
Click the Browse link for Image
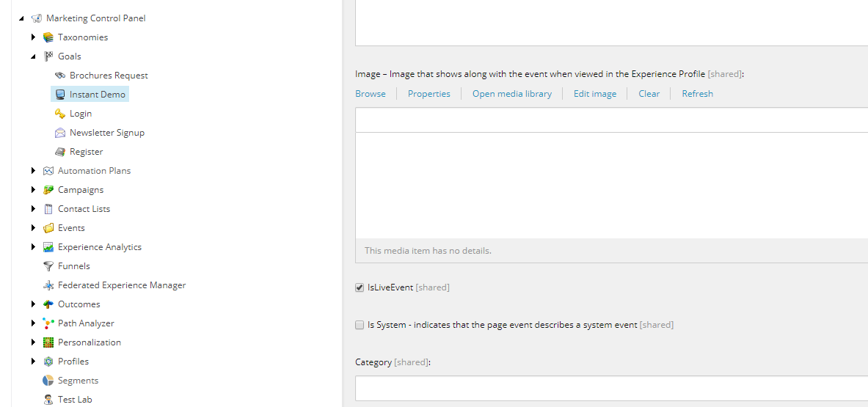pyautogui.click(x=371, y=94)
